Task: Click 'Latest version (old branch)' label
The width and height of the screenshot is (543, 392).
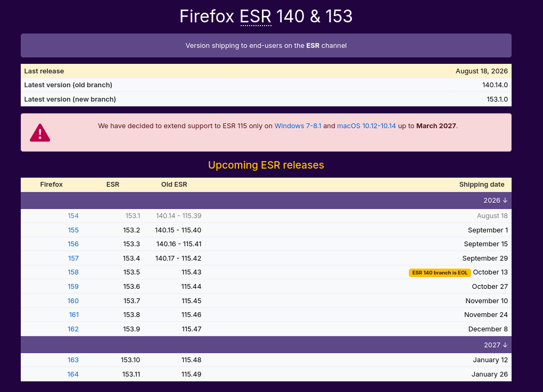Action: (68, 85)
